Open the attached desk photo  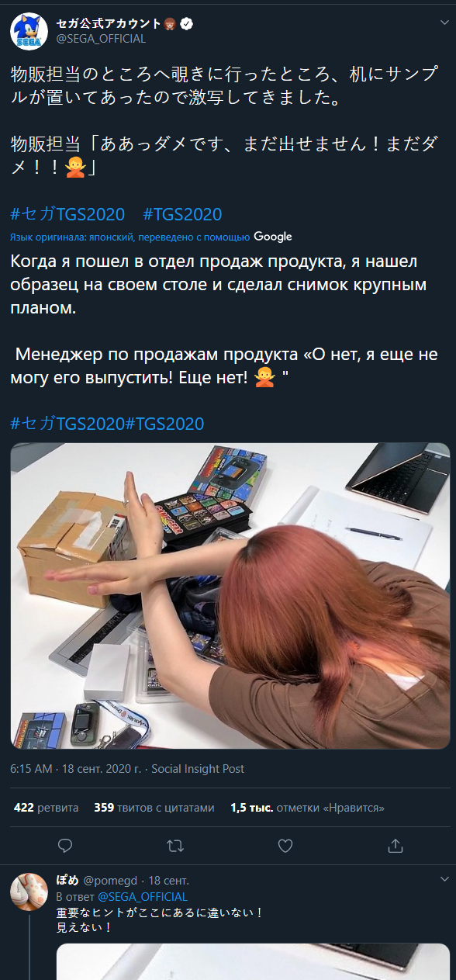230,596
